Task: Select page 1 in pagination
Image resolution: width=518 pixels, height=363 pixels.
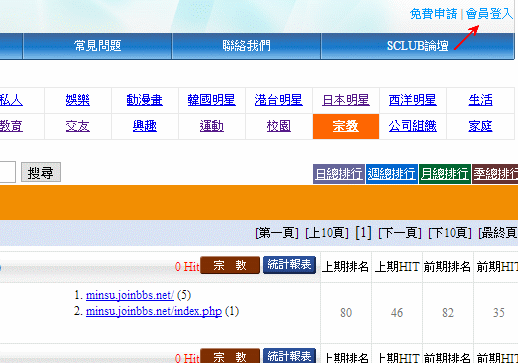Action: (363, 233)
